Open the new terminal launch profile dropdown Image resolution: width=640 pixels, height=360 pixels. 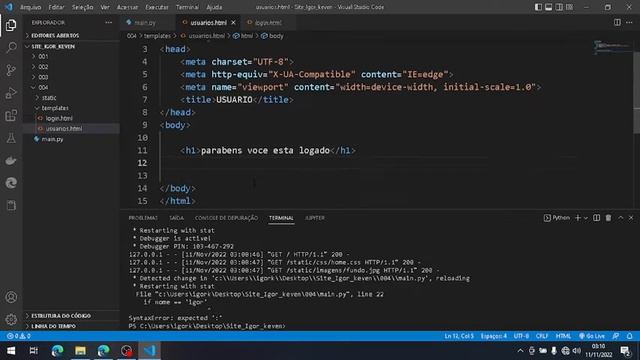coord(586,218)
